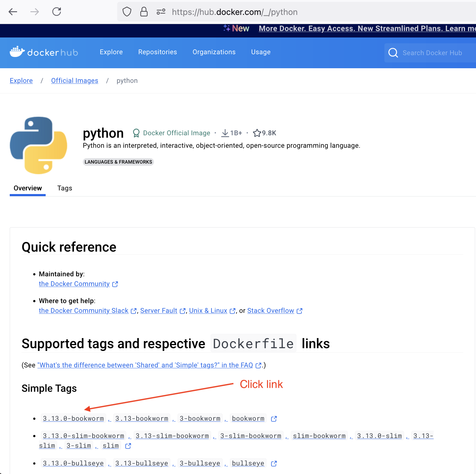Click the 3-bookworm tag link
This screenshot has height=474, width=476.
pos(200,419)
